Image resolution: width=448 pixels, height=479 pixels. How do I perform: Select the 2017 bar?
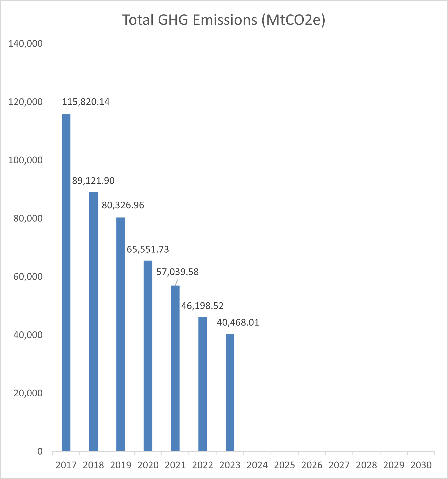pos(66,283)
